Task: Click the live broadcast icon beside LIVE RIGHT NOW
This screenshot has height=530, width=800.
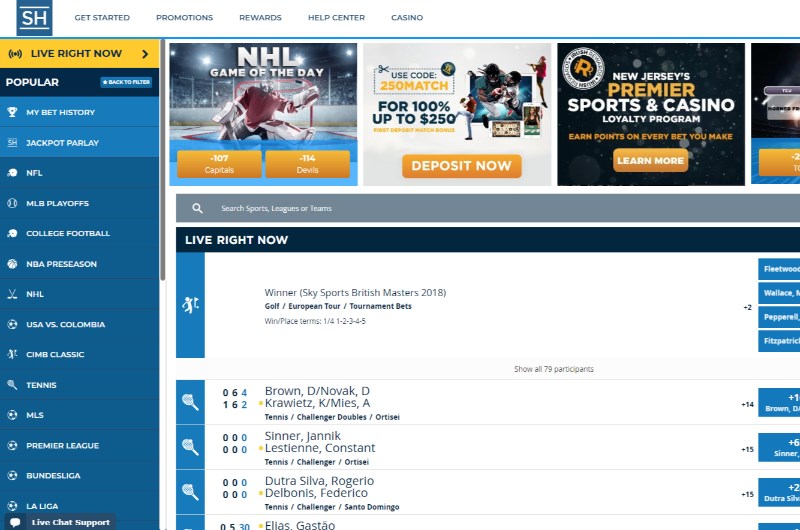Action: 15,54
